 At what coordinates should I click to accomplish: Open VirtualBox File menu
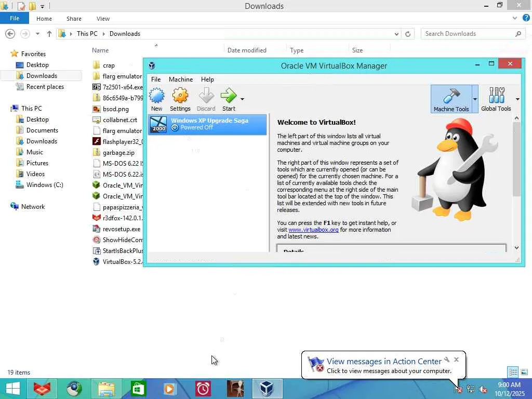pos(156,79)
